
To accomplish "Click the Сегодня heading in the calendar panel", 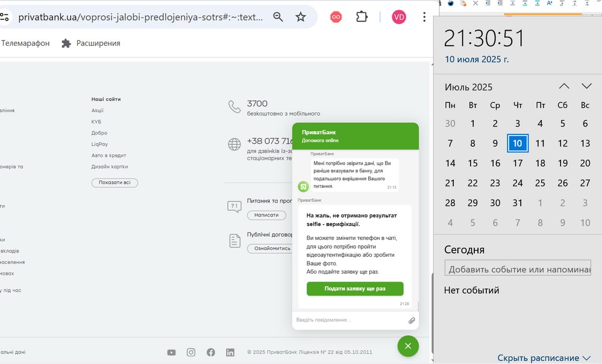I will 464,250.
